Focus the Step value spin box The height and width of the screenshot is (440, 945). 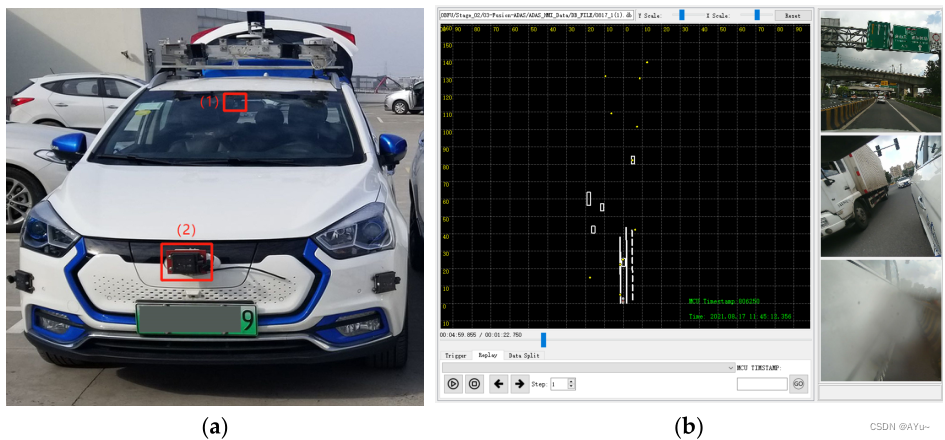pos(563,384)
